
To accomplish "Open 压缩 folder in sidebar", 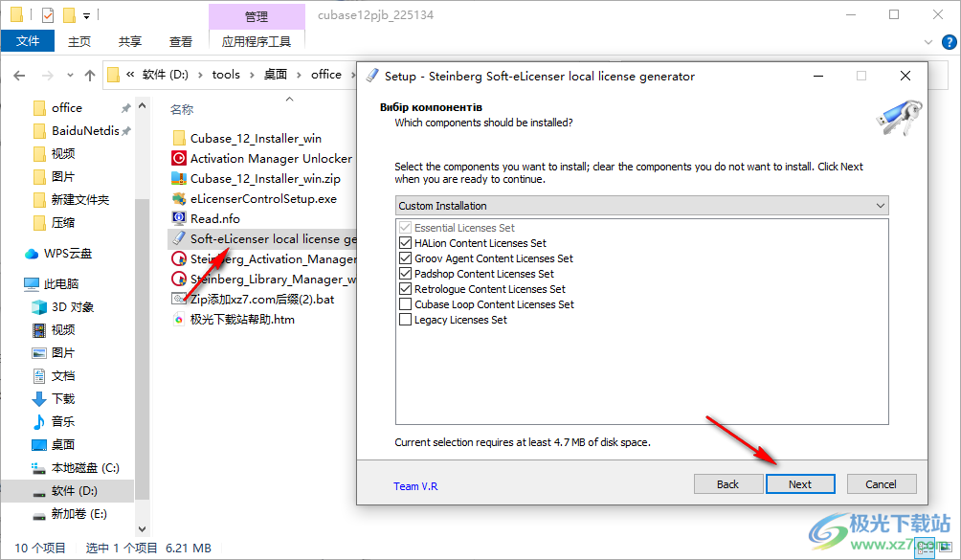I will [63, 222].
